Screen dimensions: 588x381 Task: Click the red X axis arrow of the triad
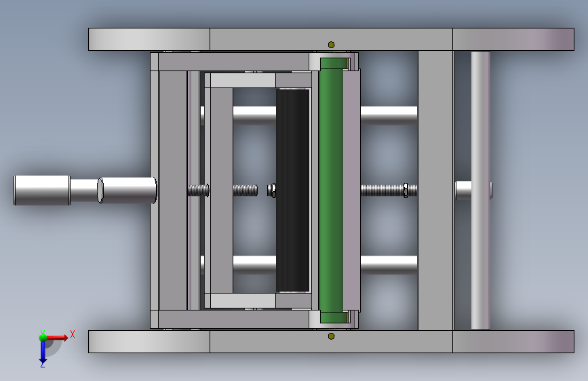57,338
